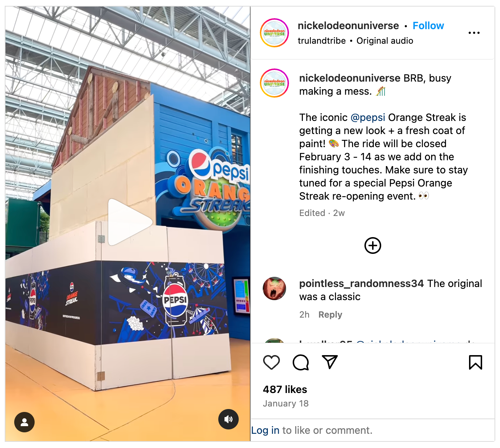500x448 pixels.
Task: Open the three-dot more options menu
Action: tap(474, 33)
